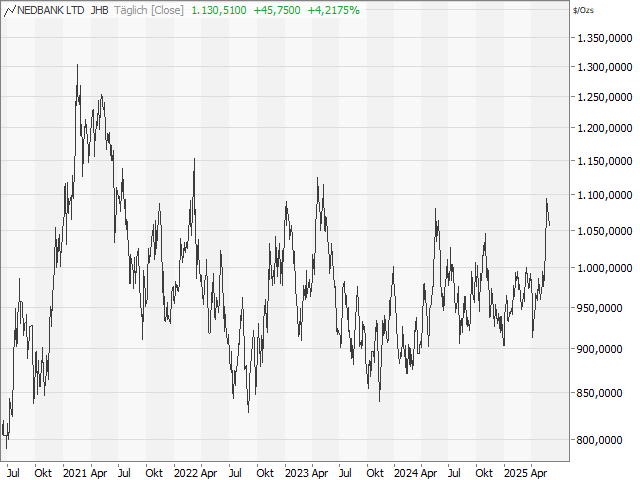
Task: Click the line chart icon beside NEDBANK LTD
Action: tap(9, 11)
